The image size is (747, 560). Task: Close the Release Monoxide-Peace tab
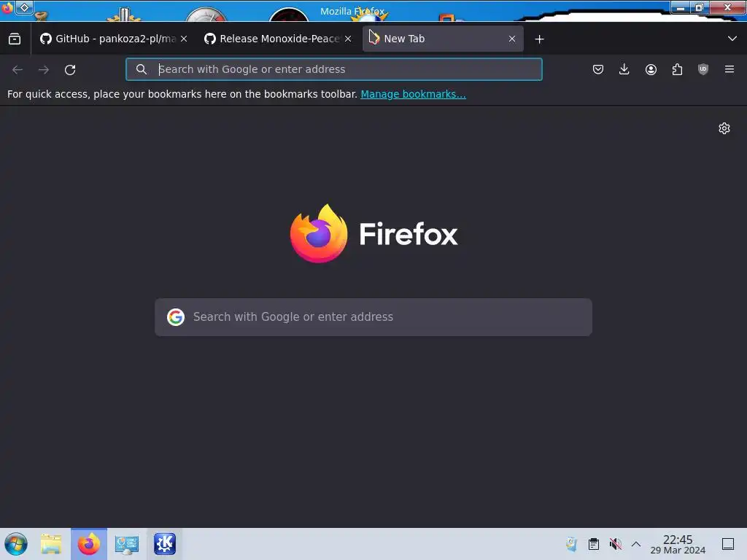348,39
